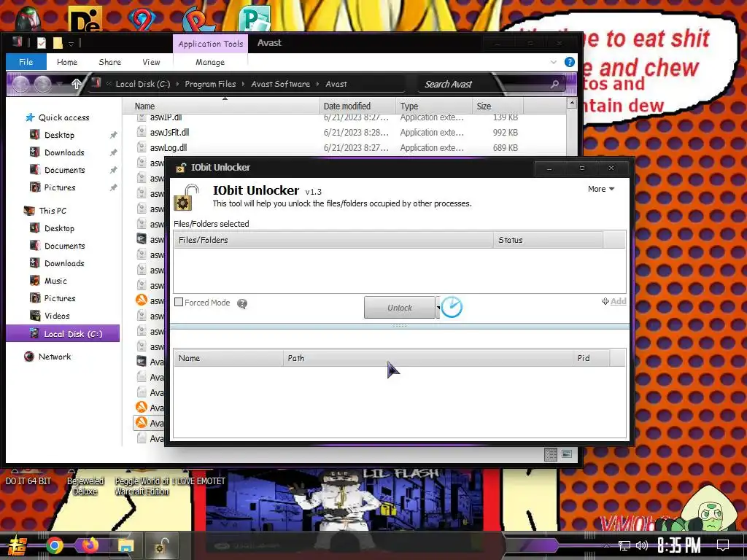The width and height of the screenshot is (747, 560).
Task: Open Videos folder under This PC
Action: tap(57, 316)
